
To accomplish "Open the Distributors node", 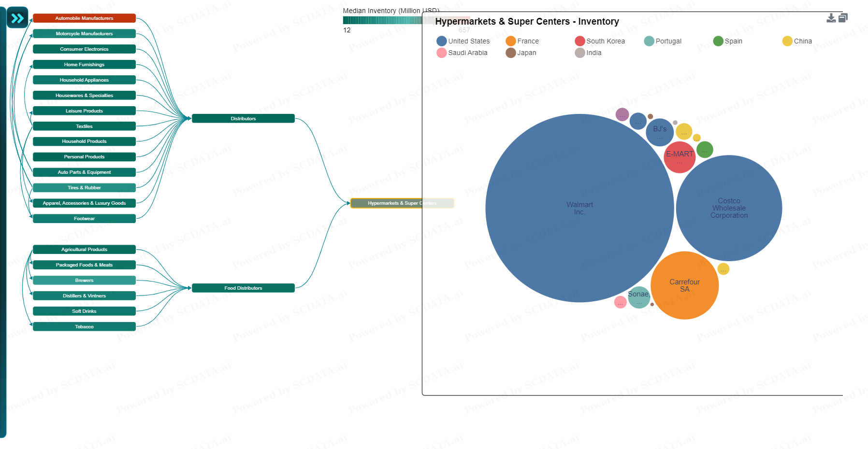I will 243,119.
